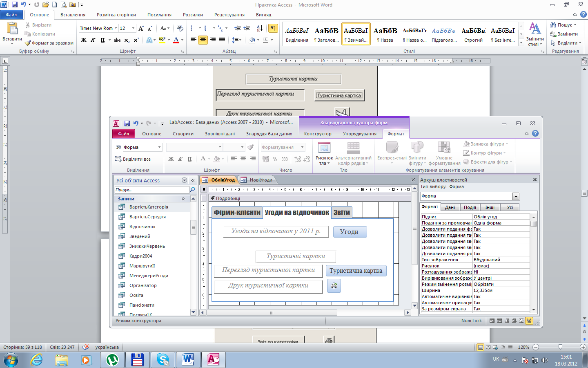Align text left in Word
Screen dimensions: 588x368
tap(194, 40)
